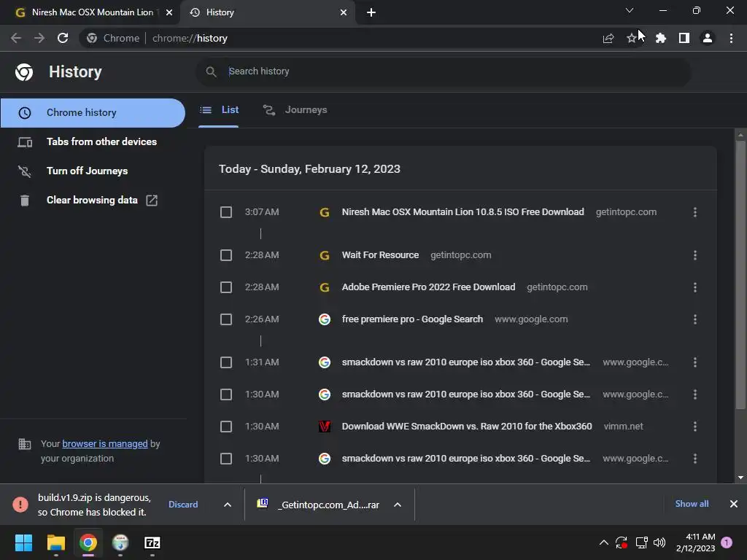Open more actions for free premiere pro entry
Viewport: 747px width, 560px height.
click(695, 319)
